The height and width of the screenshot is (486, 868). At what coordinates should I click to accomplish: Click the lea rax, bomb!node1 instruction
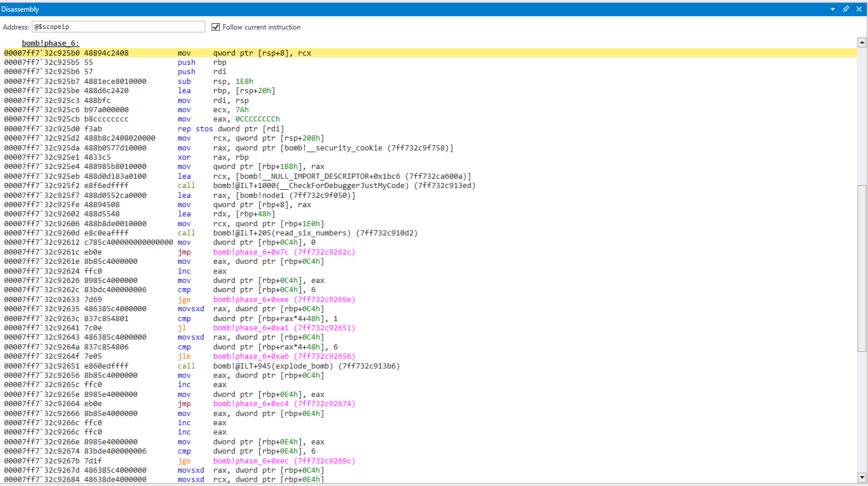(283, 196)
